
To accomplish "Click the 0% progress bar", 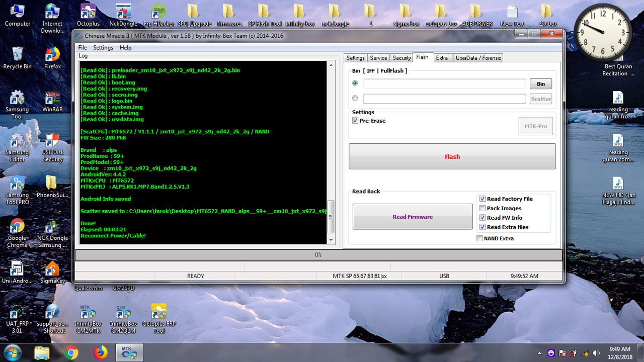I will 318,255.
